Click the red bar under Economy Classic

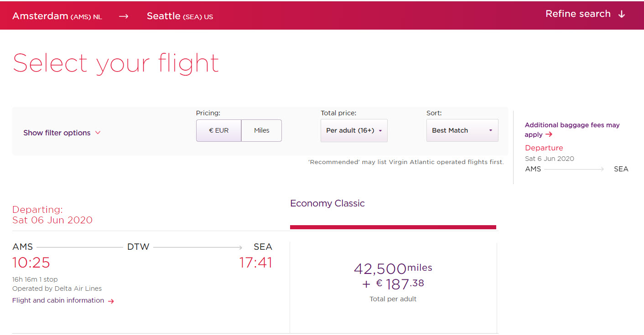coord(393,227)
